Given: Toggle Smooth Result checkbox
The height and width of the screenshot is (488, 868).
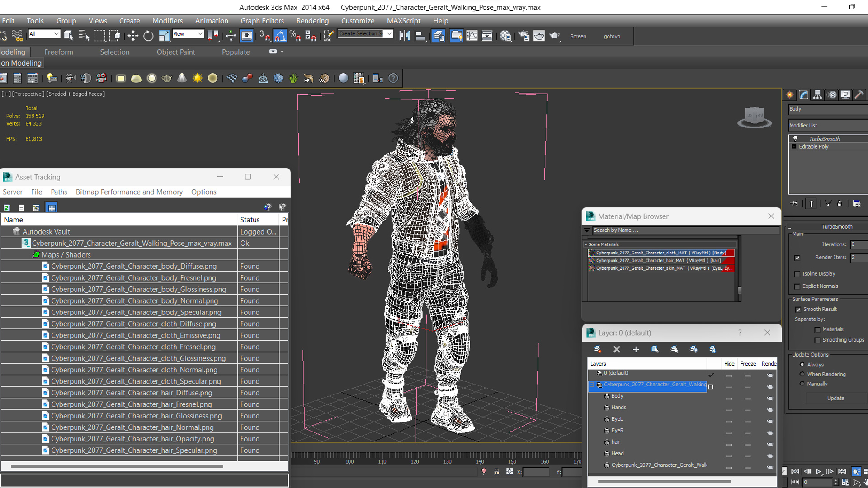Looking at the screenshot, I should 798,310.
